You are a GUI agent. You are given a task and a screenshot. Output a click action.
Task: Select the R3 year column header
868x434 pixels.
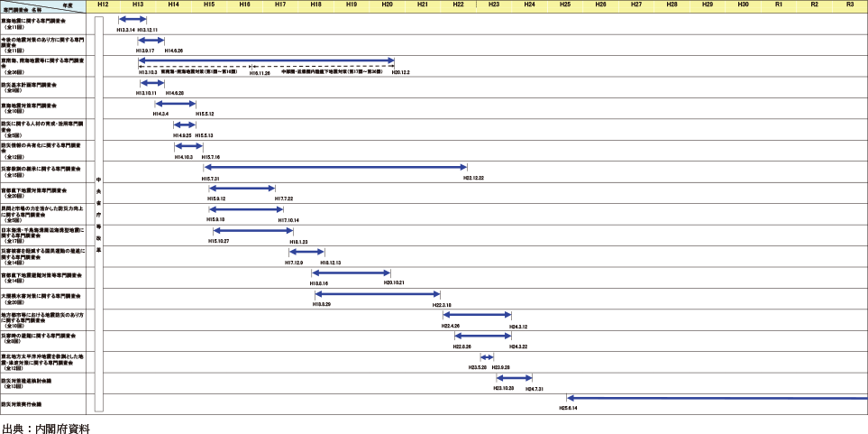[x=850, y=4]
